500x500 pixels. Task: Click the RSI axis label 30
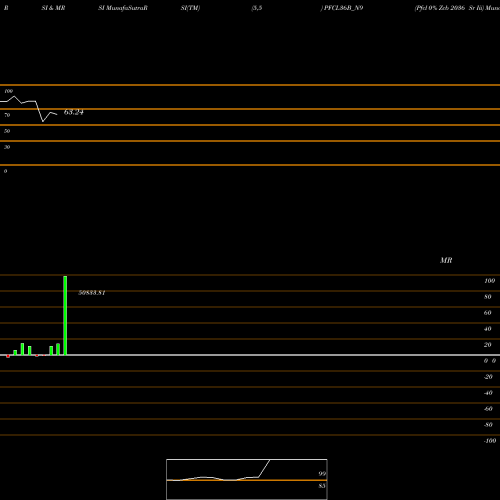coord(7,147)
